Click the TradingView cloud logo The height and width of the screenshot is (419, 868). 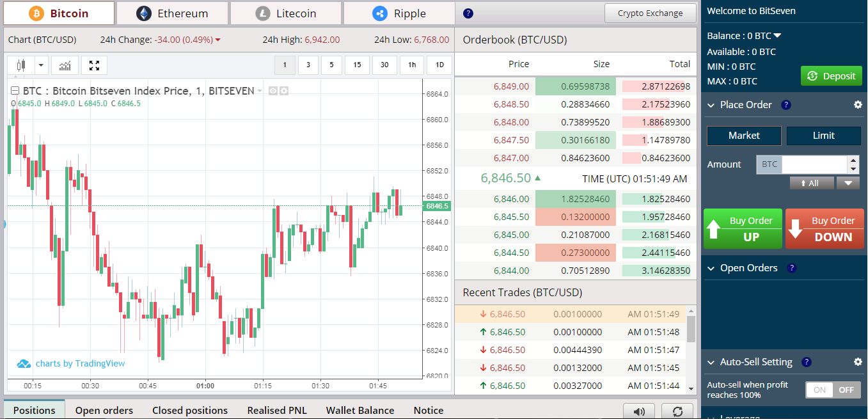24,363
